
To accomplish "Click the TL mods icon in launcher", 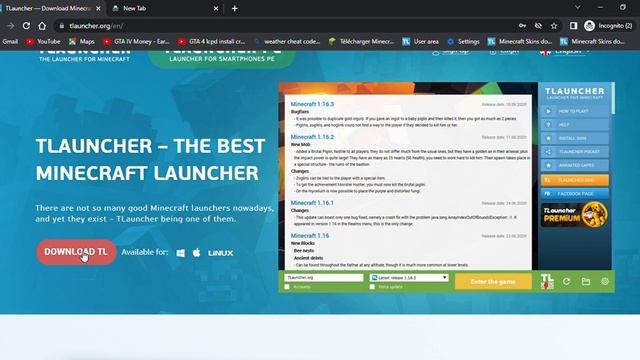I will [547, 282].
